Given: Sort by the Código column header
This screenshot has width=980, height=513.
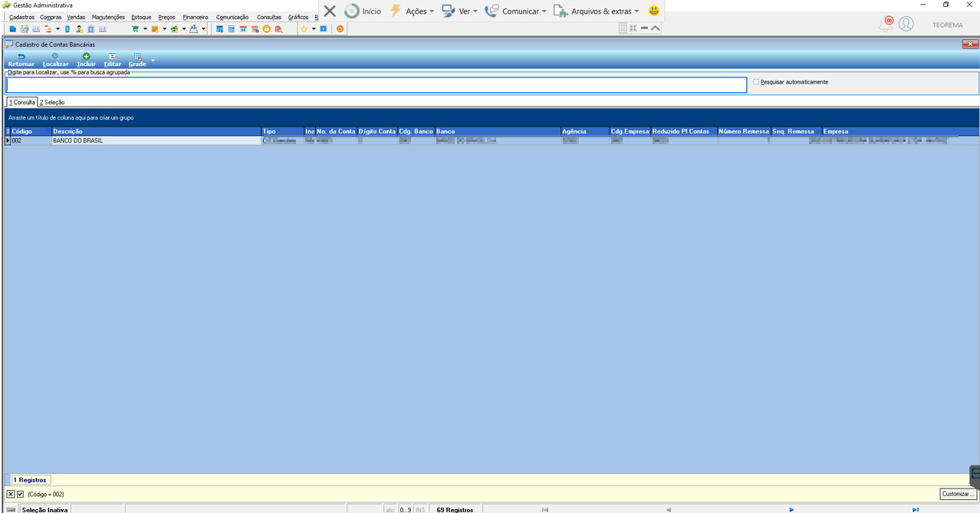Looking at the screenshot, I should click(31, 131).
